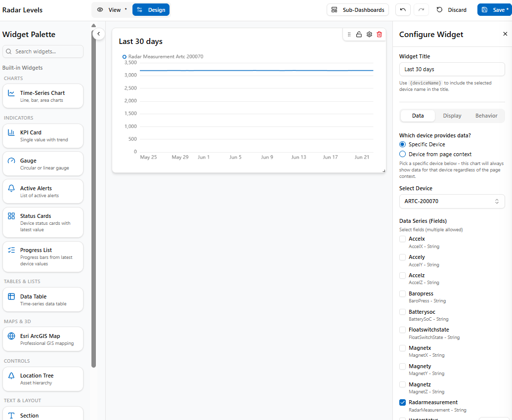Viewport: 512px width, 420px height.
Task: Uncheck the Radarmeasurement checkbox
Action: [x=403, y=402]
